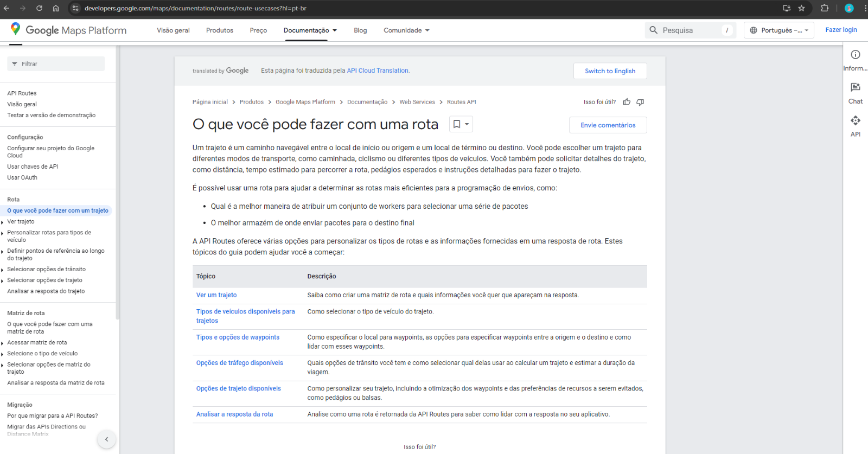Expand Acessar matriz de rota
868x454 pixels.
tap(3, 343)
